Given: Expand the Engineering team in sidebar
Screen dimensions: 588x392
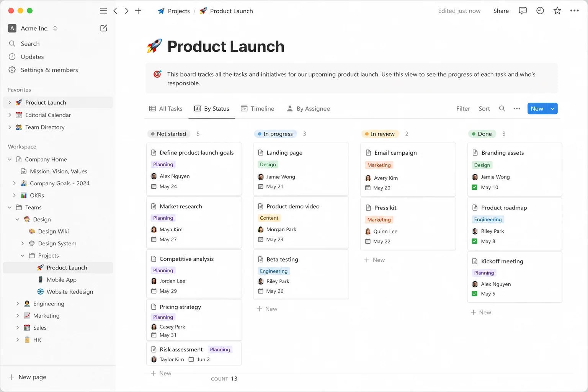Looking at the screenshot, I should click(x=17, y=304).
